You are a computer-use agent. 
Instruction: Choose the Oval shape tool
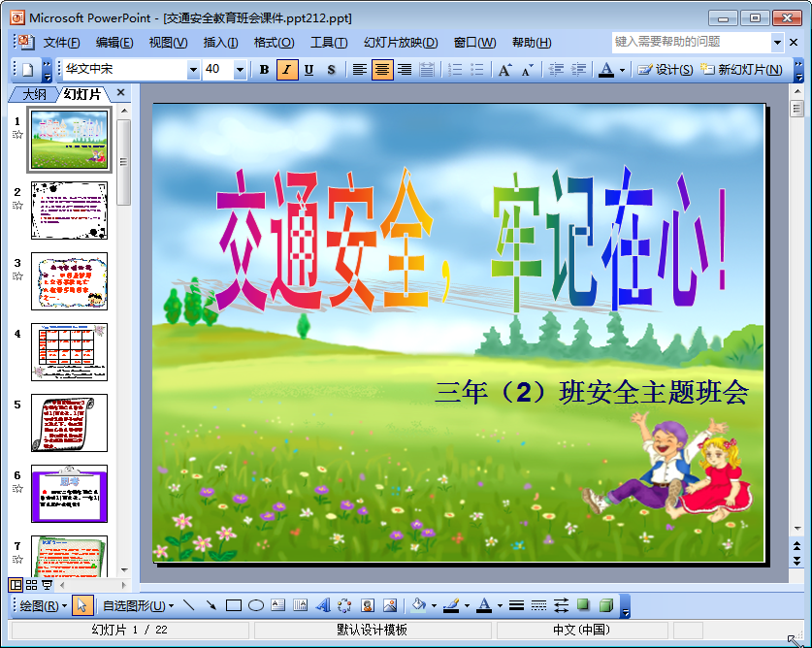(x=256, y=605)
